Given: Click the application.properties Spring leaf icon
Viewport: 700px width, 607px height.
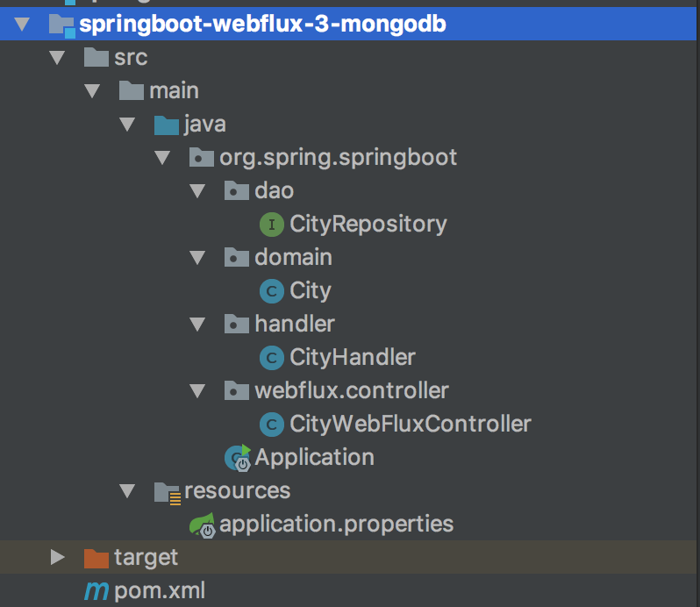Looking at the screenshot, I should (x=203, y=525).
